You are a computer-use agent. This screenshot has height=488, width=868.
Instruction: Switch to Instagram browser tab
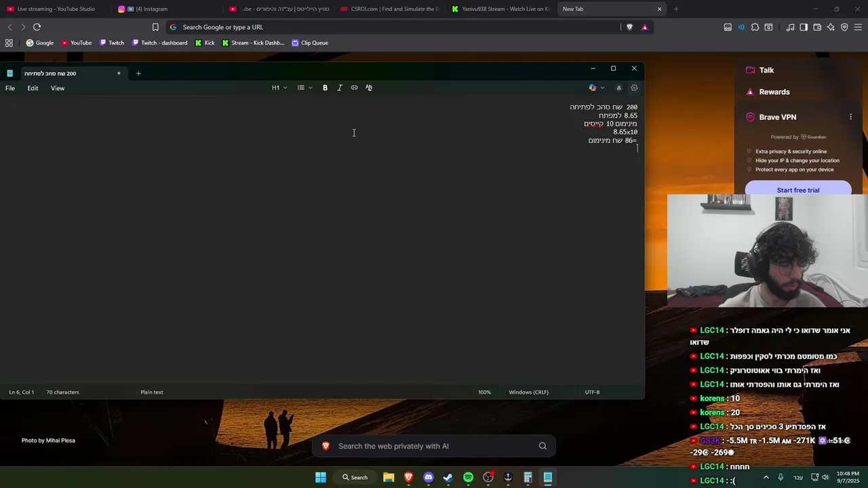coord(166,9)
